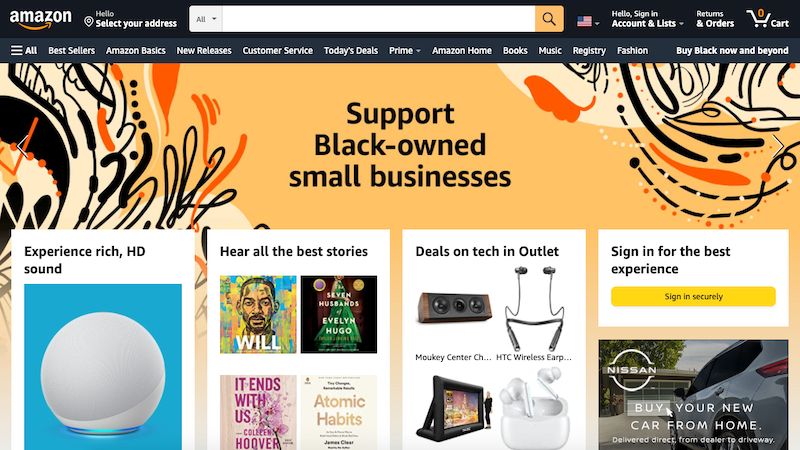Screen dimensions: 800x450
Task: Open the shopping cart icon
Action: point(767,19)
